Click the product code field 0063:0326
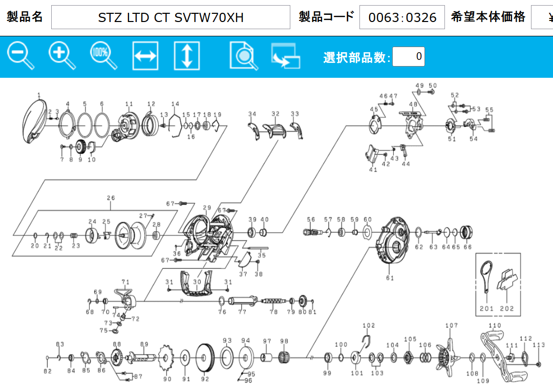The image size is (553, 392). click(x=402, y=18)
